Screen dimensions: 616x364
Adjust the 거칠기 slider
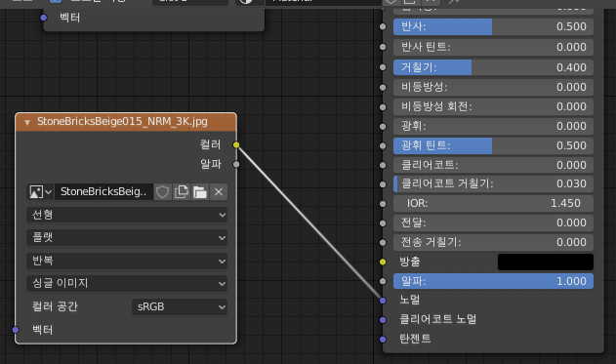pyautogui.click(x=493, y=67)
